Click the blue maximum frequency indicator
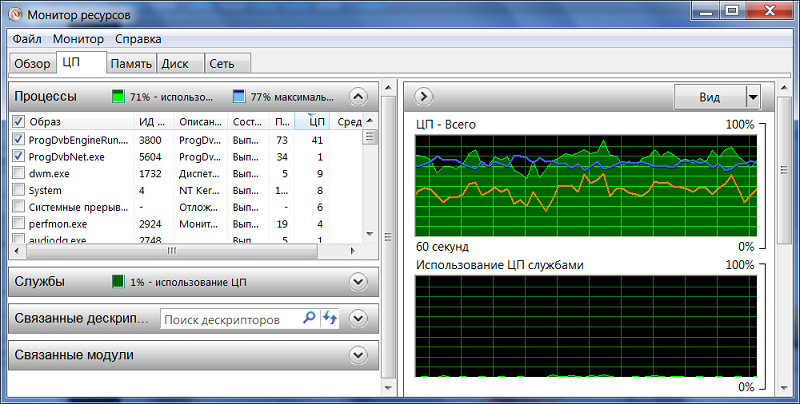This screenshot has height=404, width=800. coord(239,97)
